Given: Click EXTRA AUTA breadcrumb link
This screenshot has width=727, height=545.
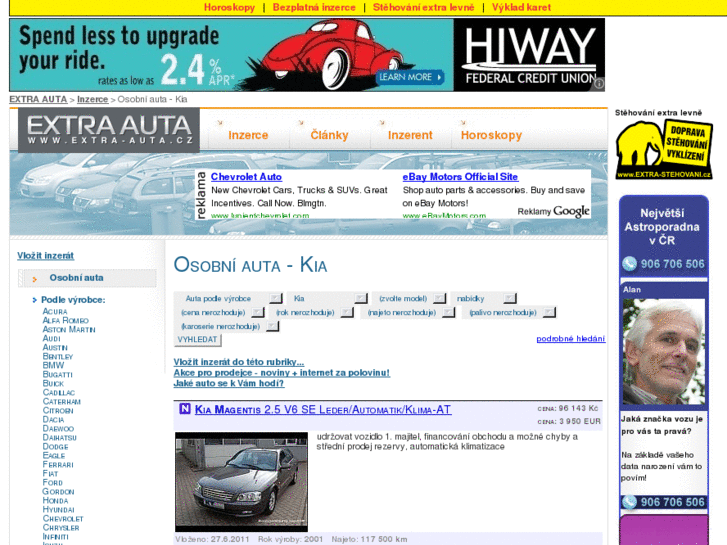Looking at the screenshot, I should [38, 99].
